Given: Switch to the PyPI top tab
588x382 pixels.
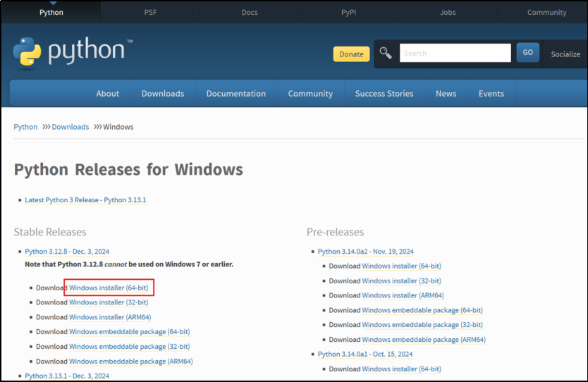Looking at the screenshot, I should tap(348, 13).
